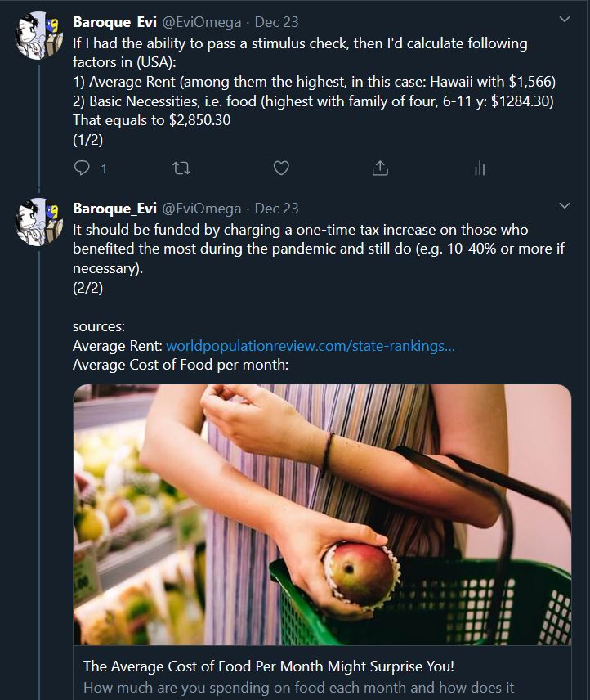Image resolution: width=590 pixels, height=700 pixels.
Task: Expand second tweet's more options chevron
Action: (x=564, y=204)
